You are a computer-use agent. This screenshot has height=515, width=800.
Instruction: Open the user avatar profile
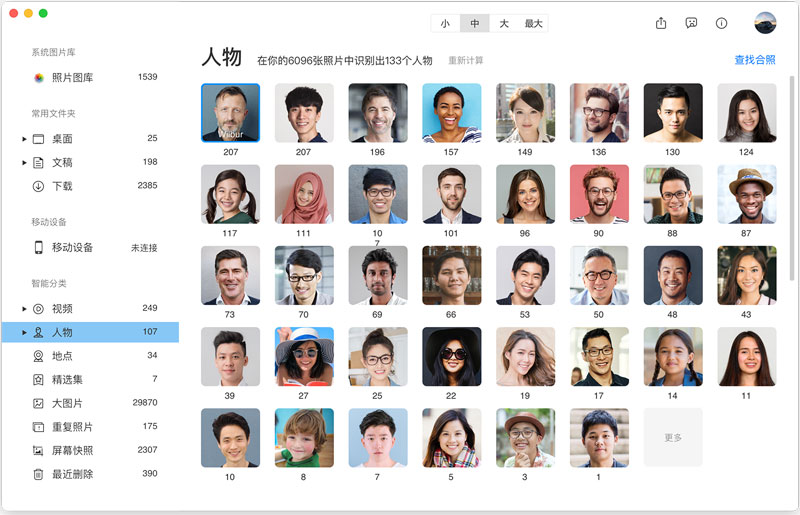coord(765,23)
